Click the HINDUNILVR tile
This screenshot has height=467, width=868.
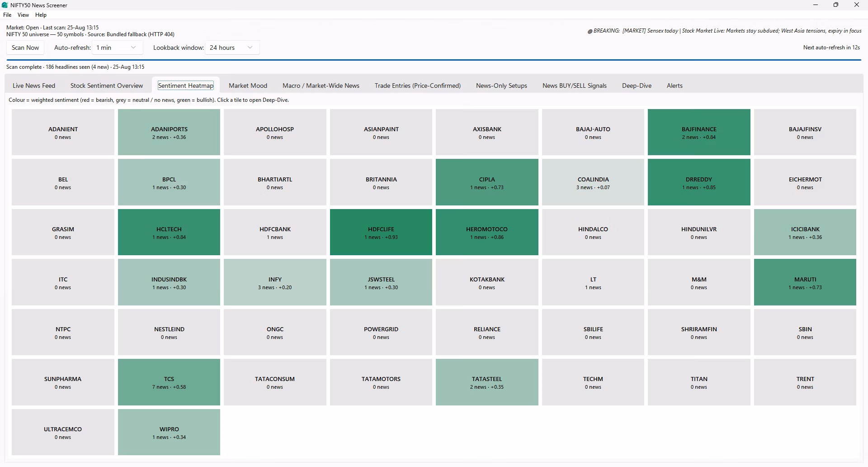pyautogui.click(x=699, y=232)
